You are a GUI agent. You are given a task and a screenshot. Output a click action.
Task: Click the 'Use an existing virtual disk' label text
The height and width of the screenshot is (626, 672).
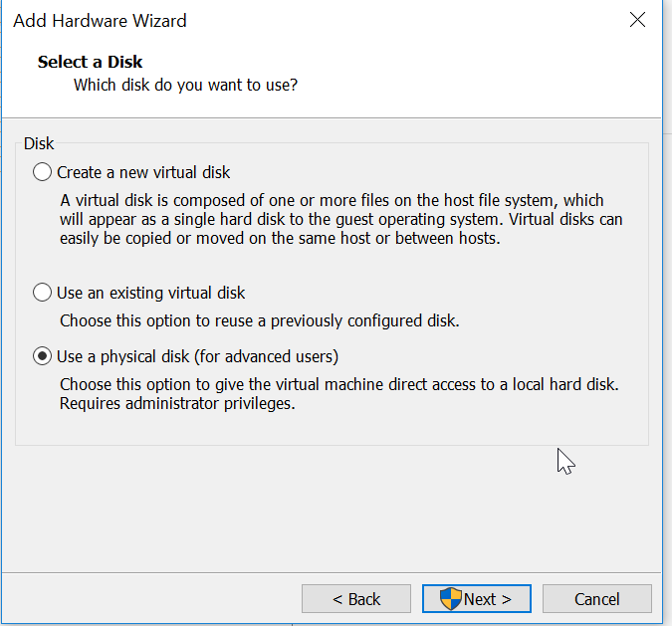click(150, 293)
